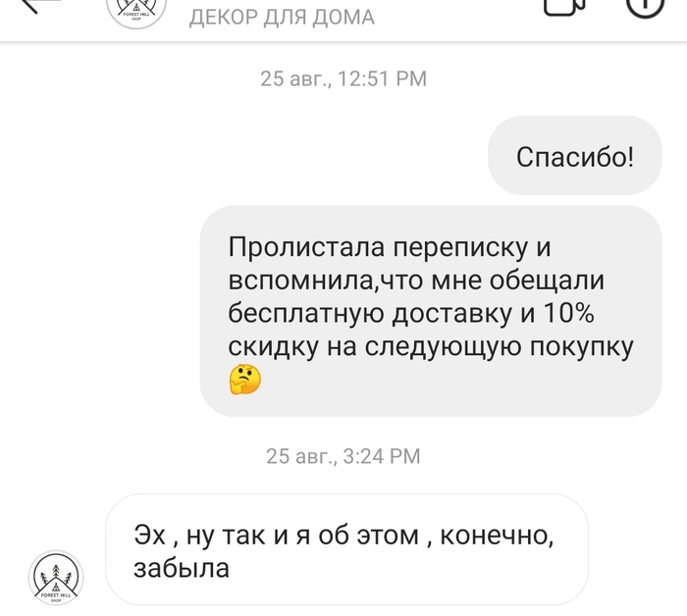Click "10%" in the discount message

pyautogui.click(x=568, y=313)
